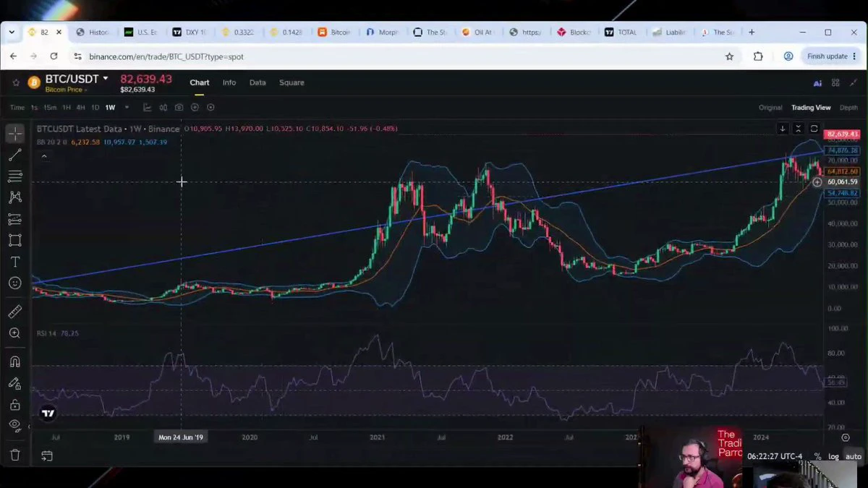Open the position projection tool
The width and height of the screenshot is (868, 488).
(x=14, y=219)
